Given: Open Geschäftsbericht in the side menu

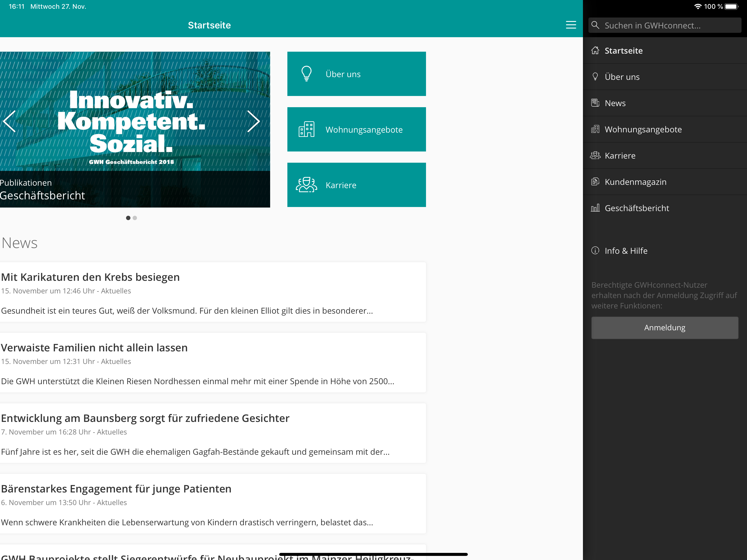Looking at the screenshot, I should pos(665,208).
